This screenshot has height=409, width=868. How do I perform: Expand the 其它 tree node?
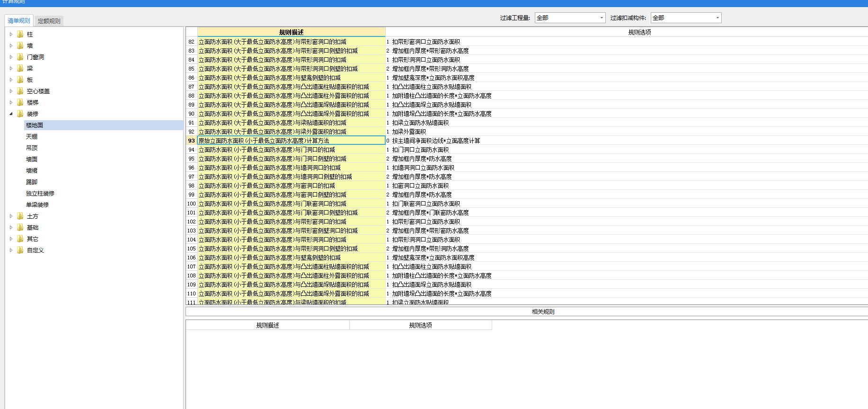[11, 239]
